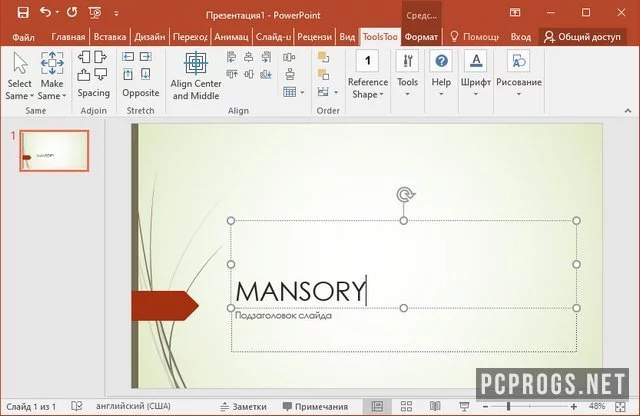Select slide 1 thumbnail

point(54,151)
